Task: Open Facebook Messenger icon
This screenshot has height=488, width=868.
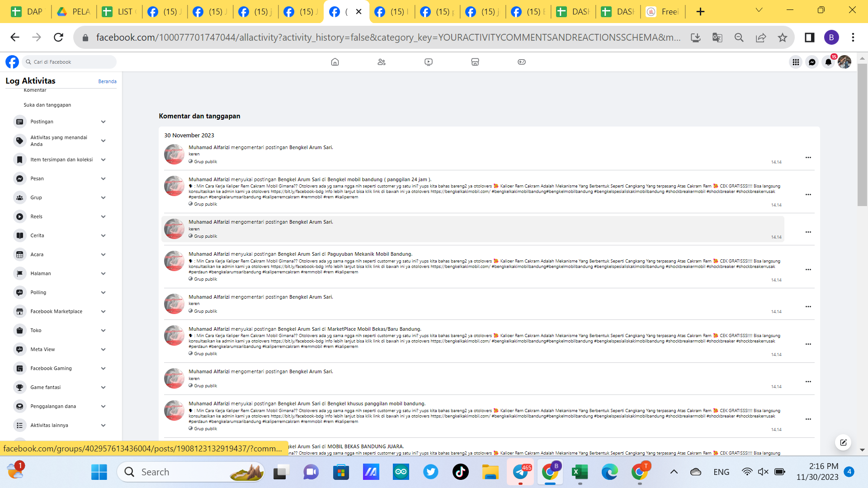Action: click(x=812, y=62)
